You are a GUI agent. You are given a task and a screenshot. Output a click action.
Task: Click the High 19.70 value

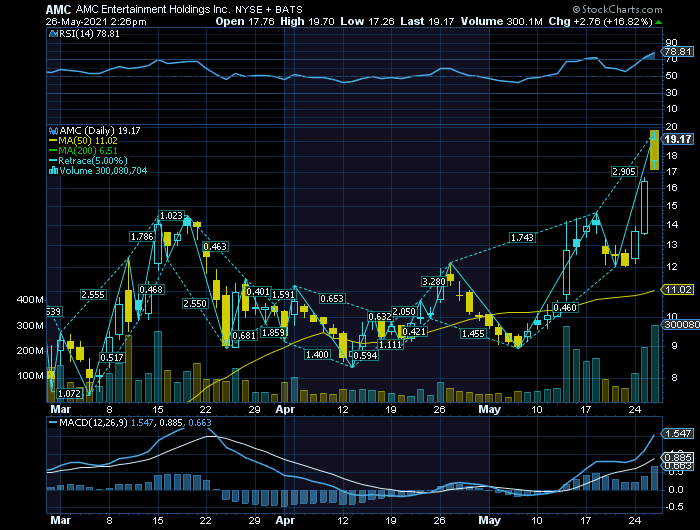pyautogui.click(x=307, y=21)
